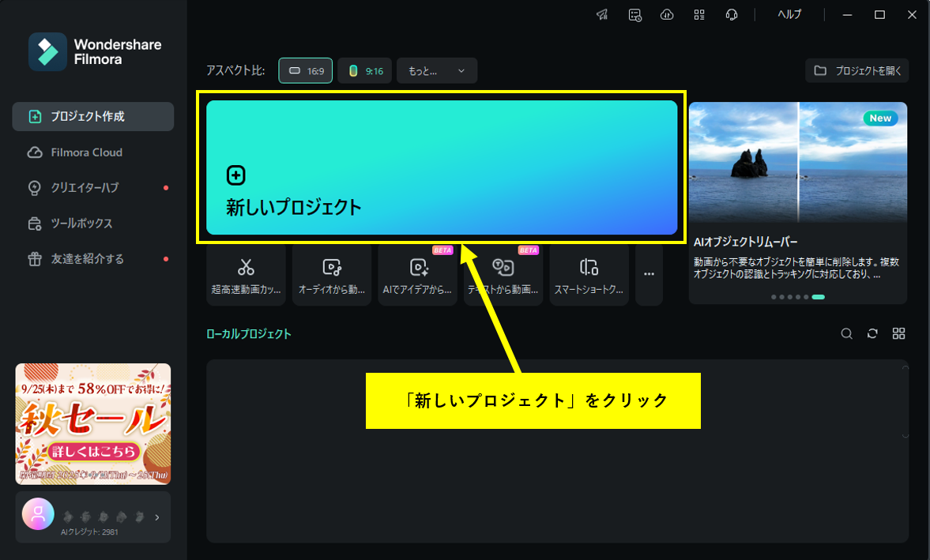Search local projects with the magnifier icon

pyautogui.click(x=846, y=333)
